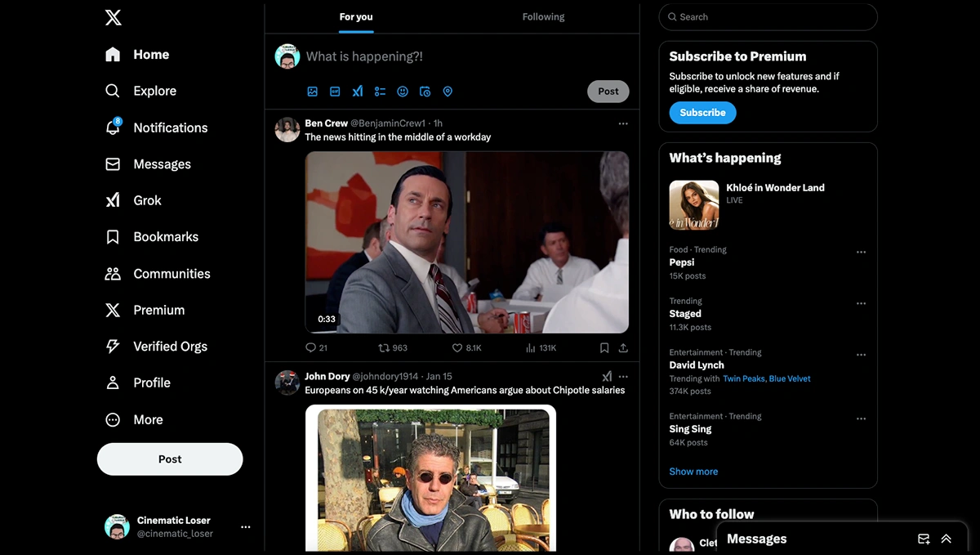Bookmark Ben Crew's video post
The image size is (980, 555).
pos(604,347)
